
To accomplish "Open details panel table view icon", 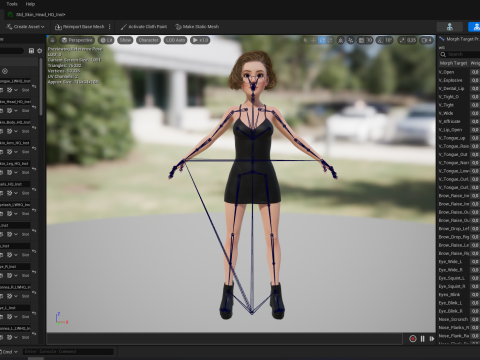I will tap(31, 51).
